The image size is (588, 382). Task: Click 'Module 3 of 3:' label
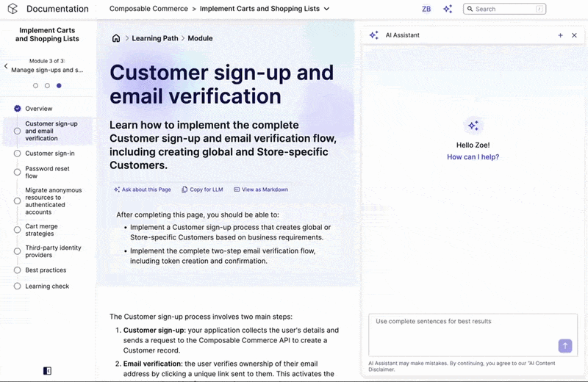click(x=47, y=61)
